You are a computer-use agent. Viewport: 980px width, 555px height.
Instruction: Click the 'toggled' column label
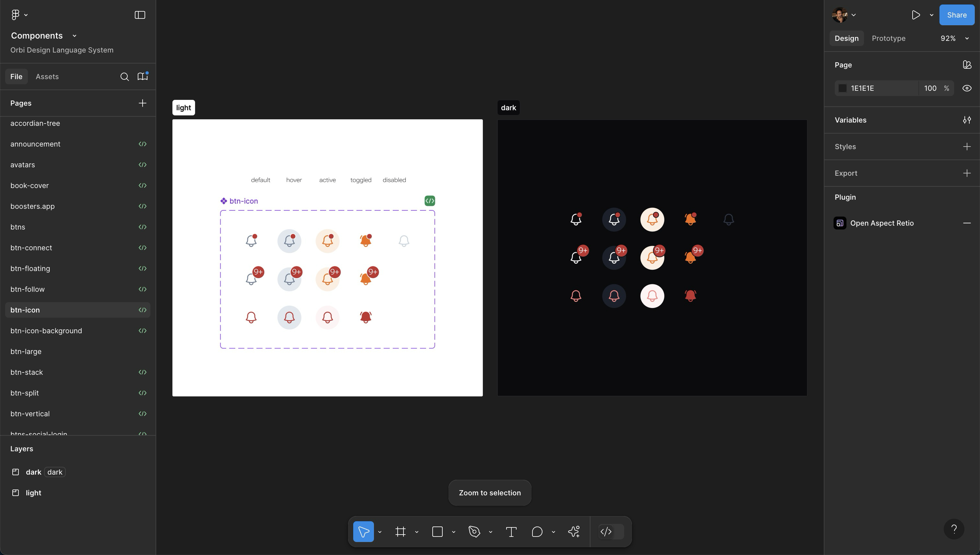tap(361, 180)
